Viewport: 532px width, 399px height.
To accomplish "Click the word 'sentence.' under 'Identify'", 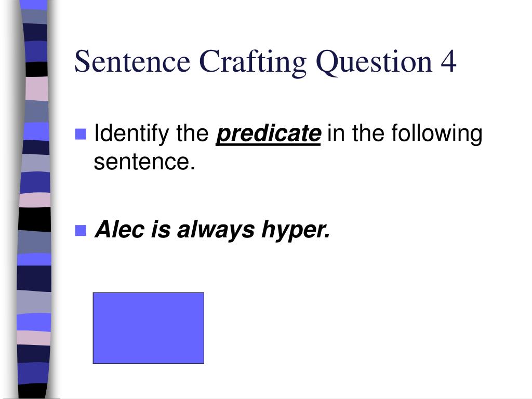I will [x=144, y=162].
